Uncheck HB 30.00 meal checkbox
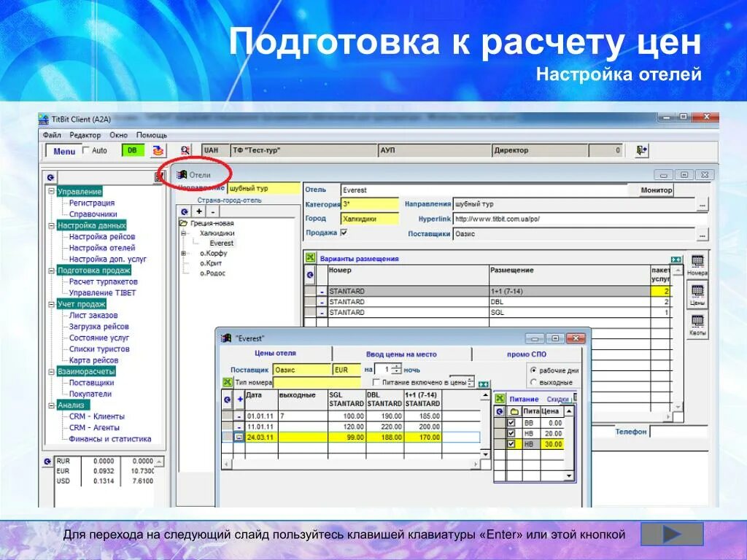 511,444
